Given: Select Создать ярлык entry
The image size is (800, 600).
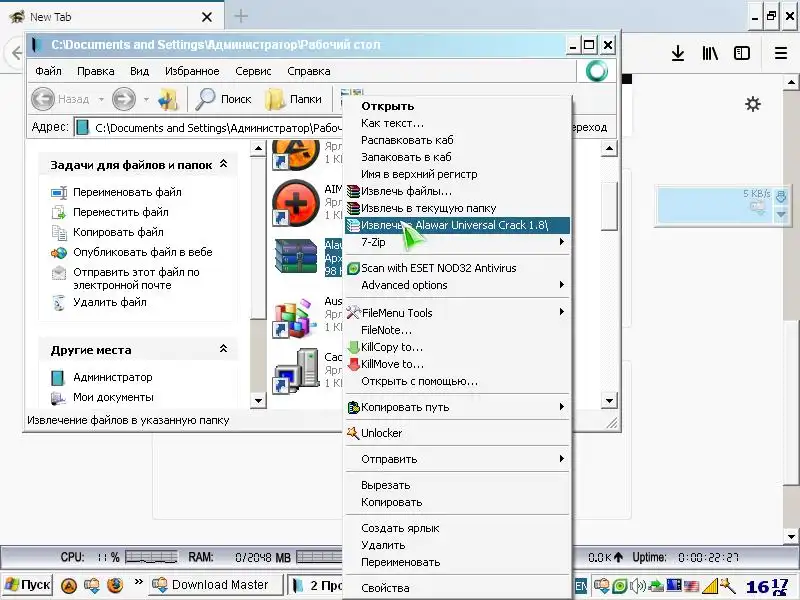Looking at the screenshot, I should point(400,528).
